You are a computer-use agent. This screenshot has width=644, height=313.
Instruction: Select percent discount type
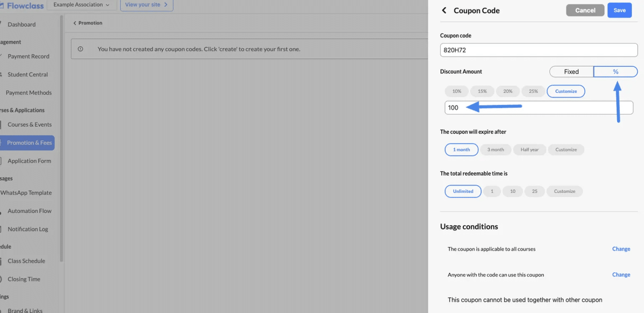click(615, 72)
